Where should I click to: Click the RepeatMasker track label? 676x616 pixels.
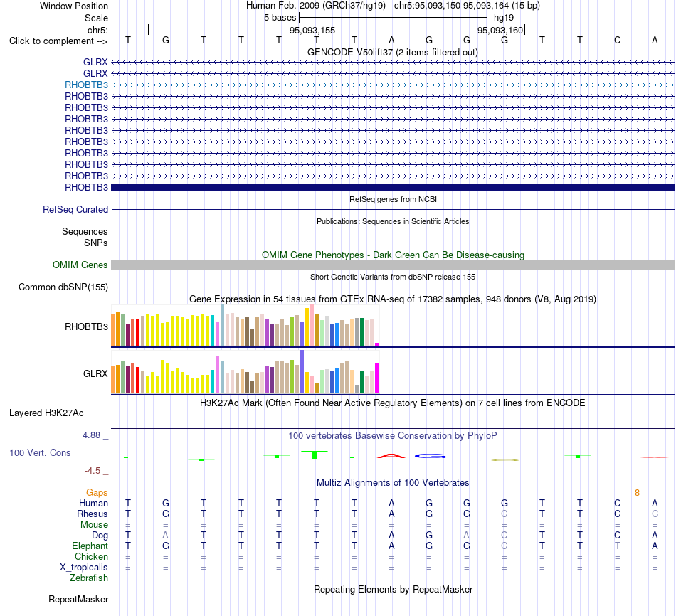tap(78, 599)
